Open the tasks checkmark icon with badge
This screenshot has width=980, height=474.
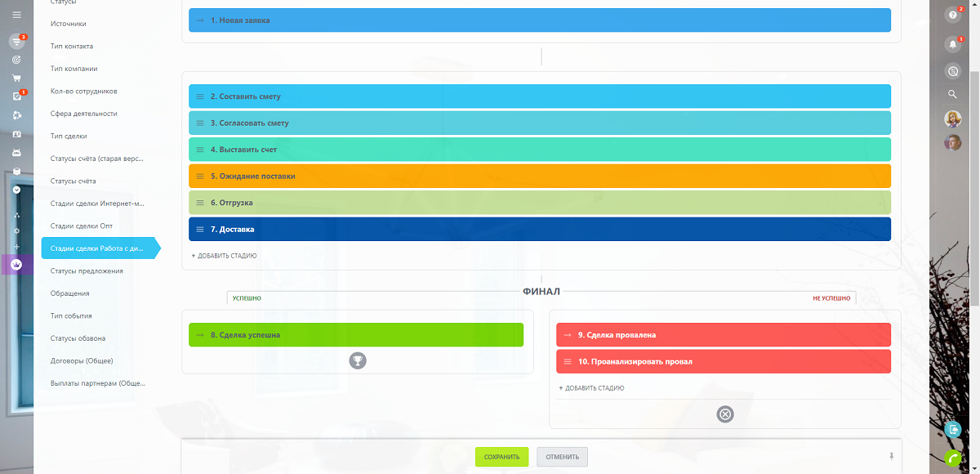[x=16, y=96]
